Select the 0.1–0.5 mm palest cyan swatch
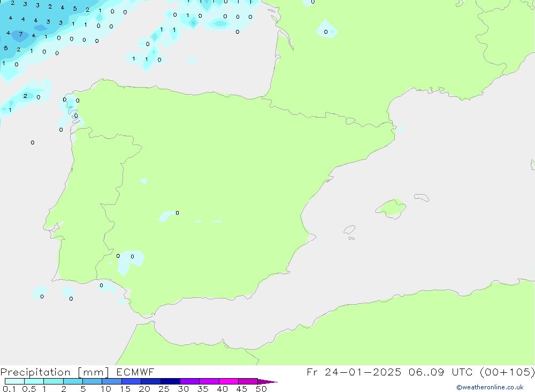535x392 pixels. [x=14, y=381]
